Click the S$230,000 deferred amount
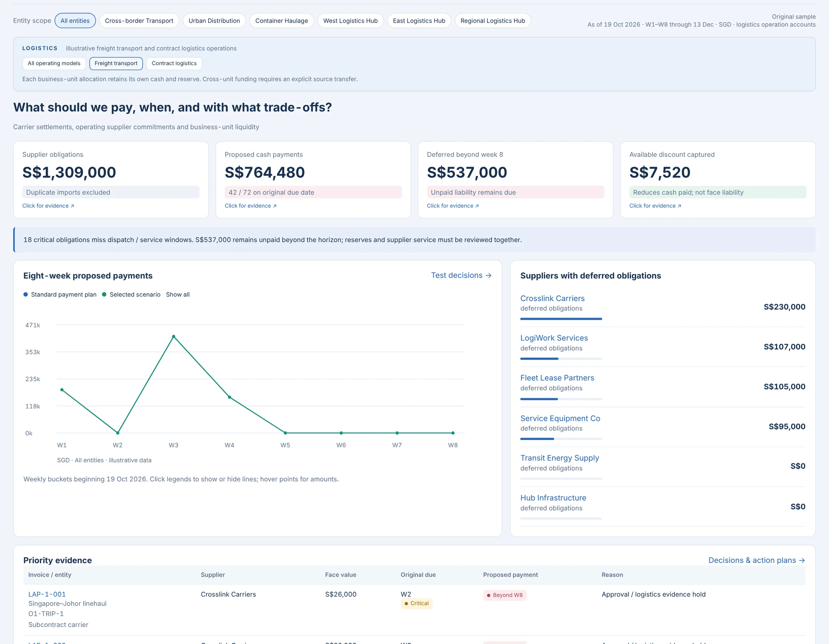The height and width of the screenshot is (644, 829). click(x=784, y=307)
